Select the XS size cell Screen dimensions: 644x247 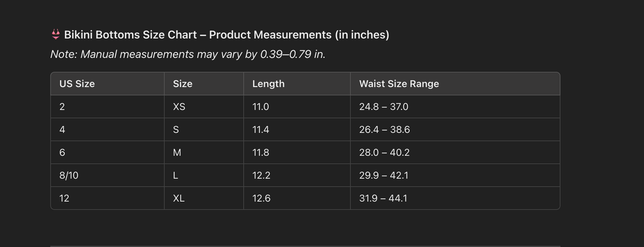179,107
